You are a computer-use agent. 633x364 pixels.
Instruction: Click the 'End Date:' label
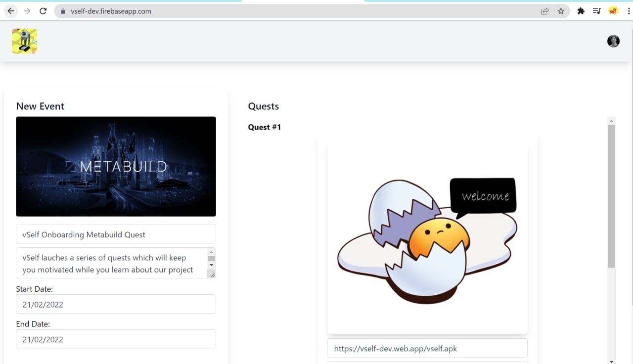(33, 324)
